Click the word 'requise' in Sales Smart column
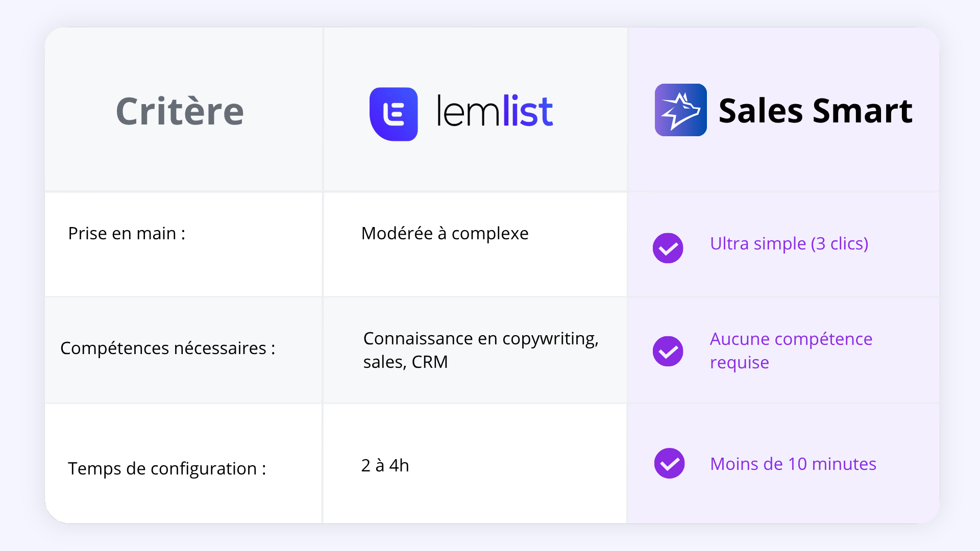The height and width of the screenshot is (551, 980). [739, 363]
